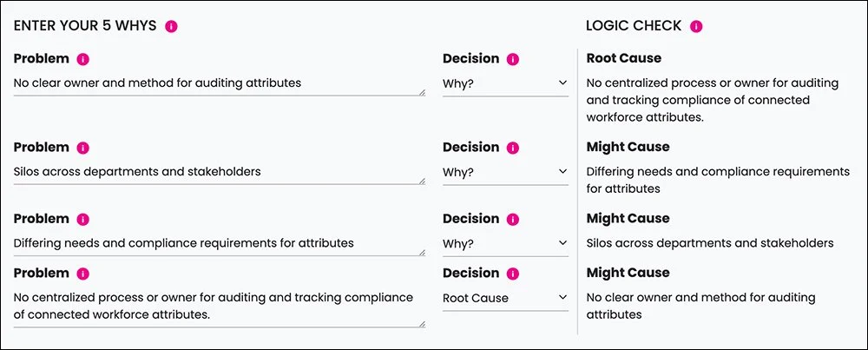This screenshot has width=868, height=350.
Task: Click resize handle of last Problem textarea
Action: [422, 324]
